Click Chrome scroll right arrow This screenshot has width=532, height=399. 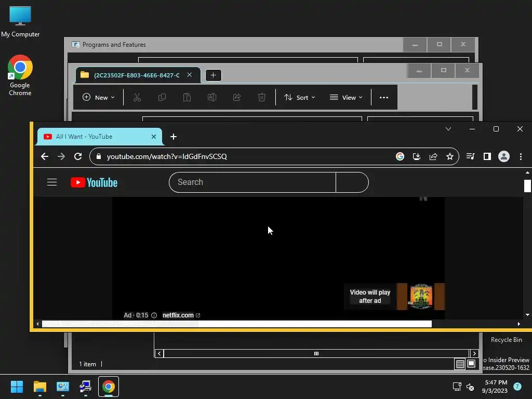coord(519,324)
